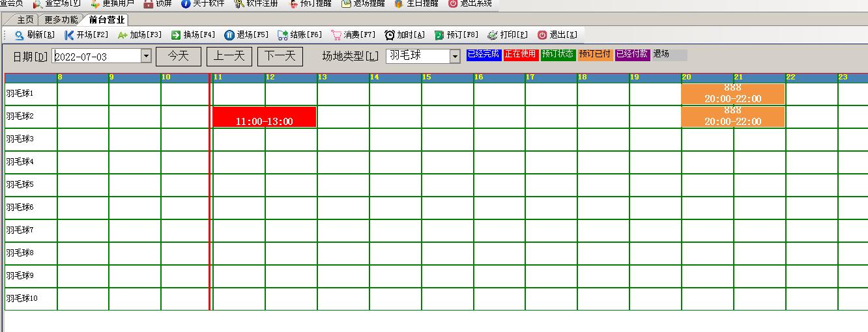
Task: Select the 加场[F3] add court icon
Action: 123,35
